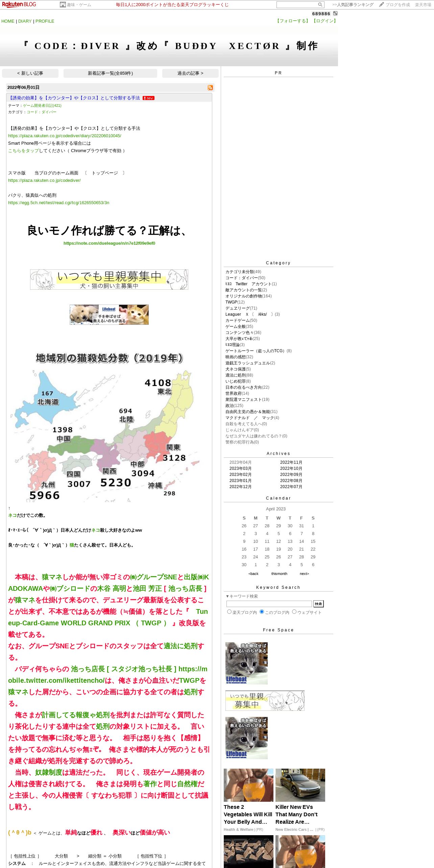
Task: Select the ウェブサイト radio button
Action: click(x=294, y=611)
